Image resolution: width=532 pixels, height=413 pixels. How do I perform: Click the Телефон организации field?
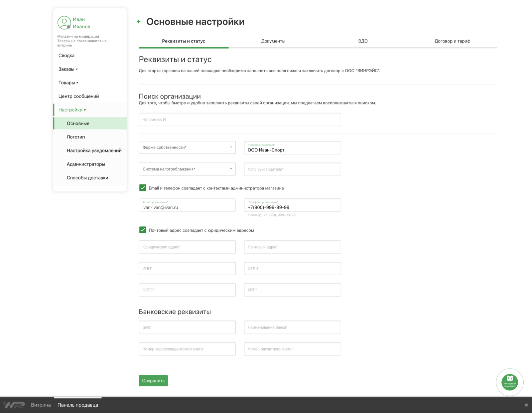coord(293,205)
